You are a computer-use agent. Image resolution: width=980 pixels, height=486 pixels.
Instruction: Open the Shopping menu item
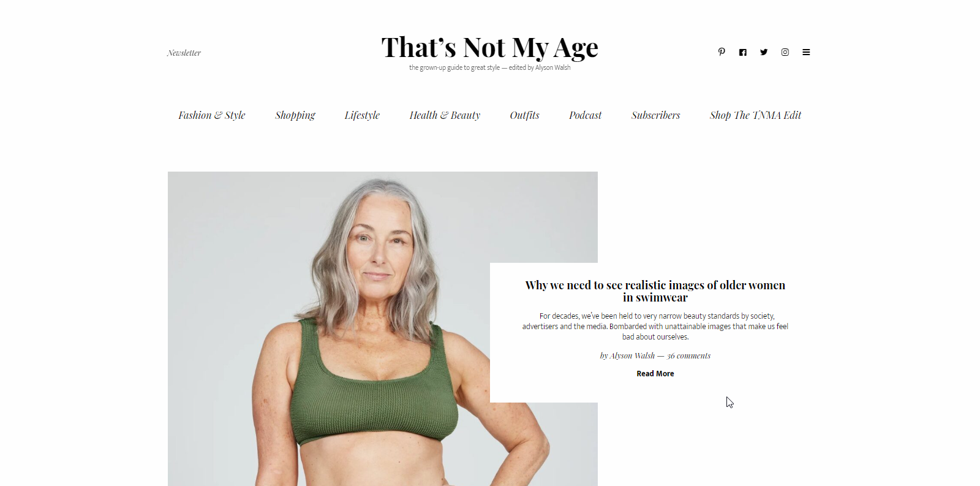pos(295,115)
